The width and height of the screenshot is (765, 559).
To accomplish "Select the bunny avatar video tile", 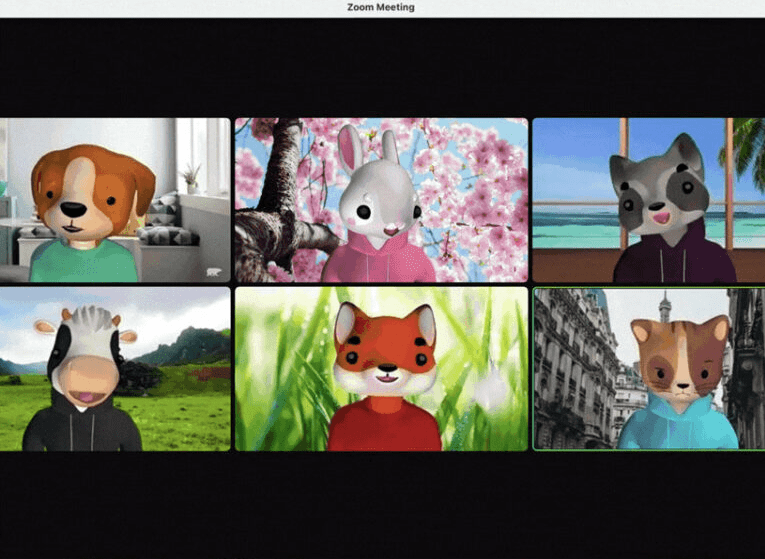I will click(x=382, y=200).
